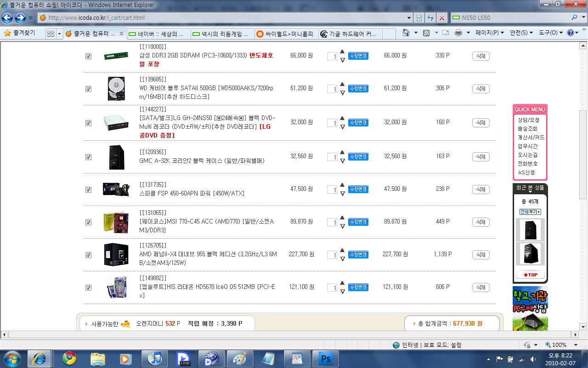Click the TOP button in the side panel
This screenshot has height=368, width=588.
tap(530, 275)
